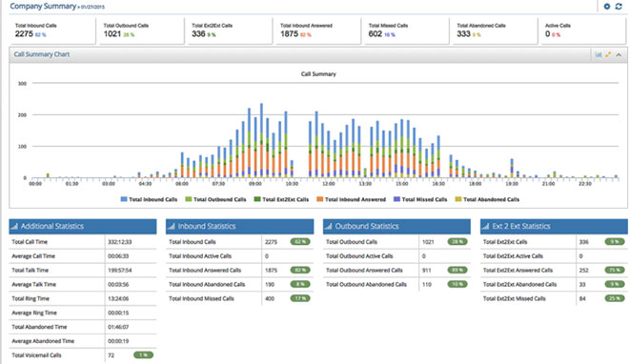This screenshot has height=364, width=629.
Task: Click the Average Abandoned Time row label
Action: 43,341
